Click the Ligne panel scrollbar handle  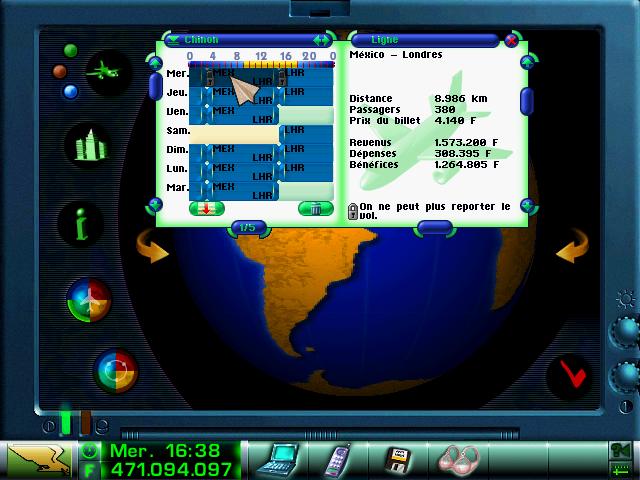pos(527,101)
